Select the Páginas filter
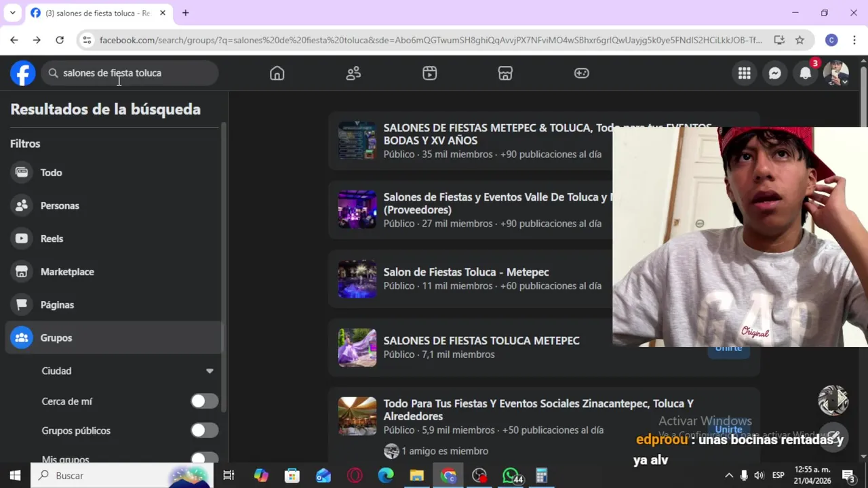Screen dimensions: 868x488 (x=114, y=305)
